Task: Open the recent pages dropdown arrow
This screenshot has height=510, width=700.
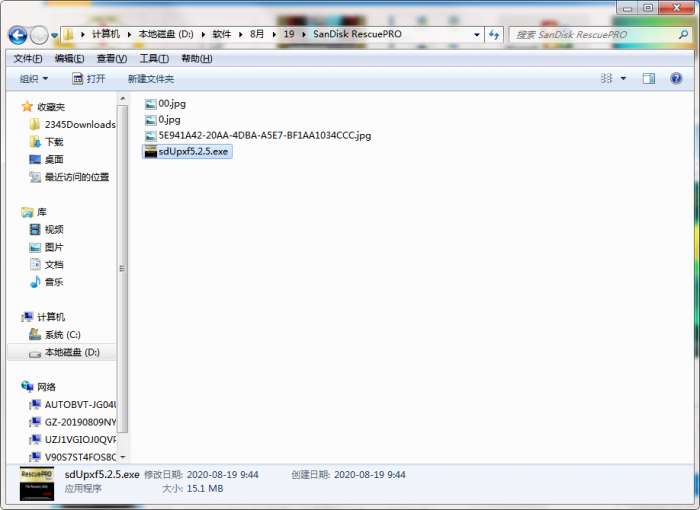Action: 54,35
